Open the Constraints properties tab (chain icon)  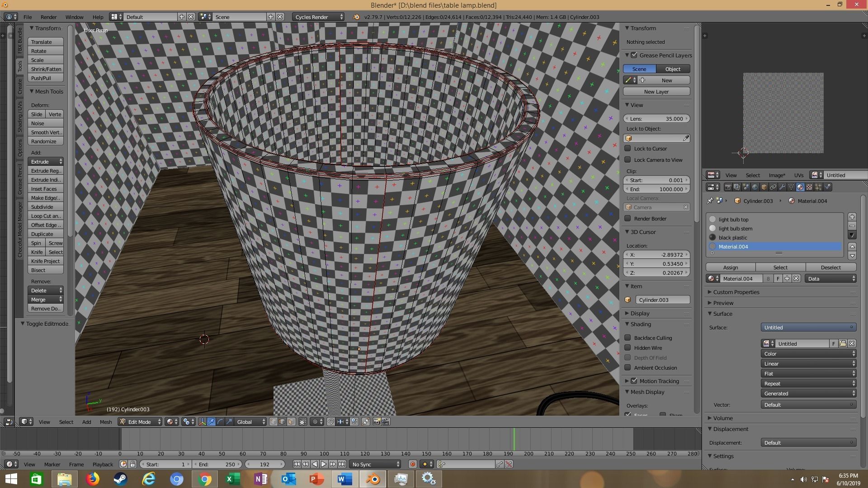773,187
